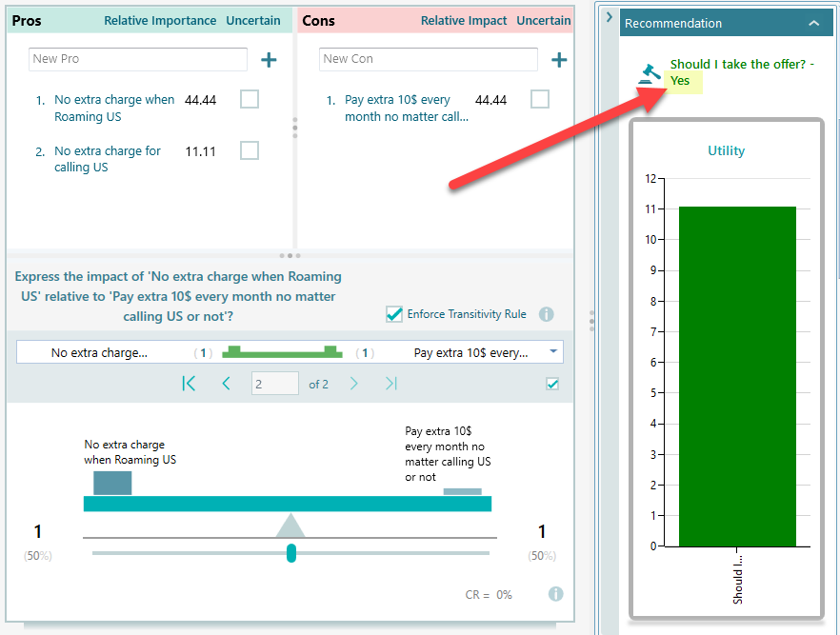Go to next comparison arrow
Screen dimensions: 840x635
353,384
